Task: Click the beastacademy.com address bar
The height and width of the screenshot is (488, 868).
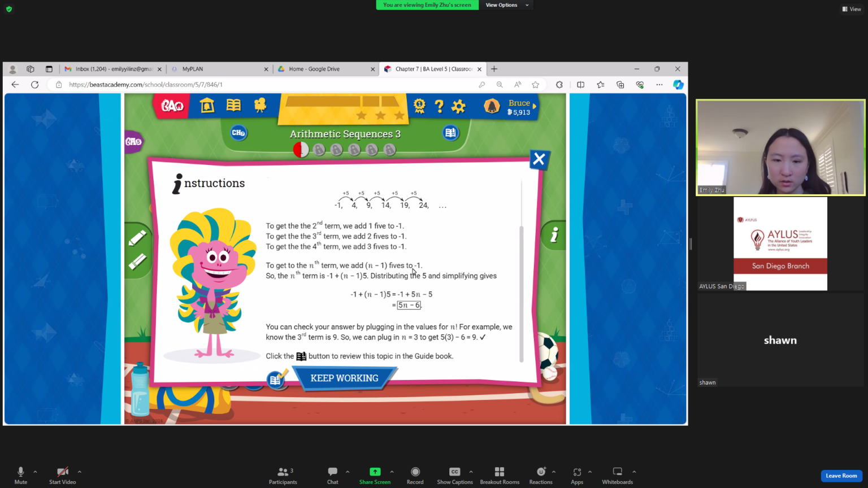Action: 266,85
